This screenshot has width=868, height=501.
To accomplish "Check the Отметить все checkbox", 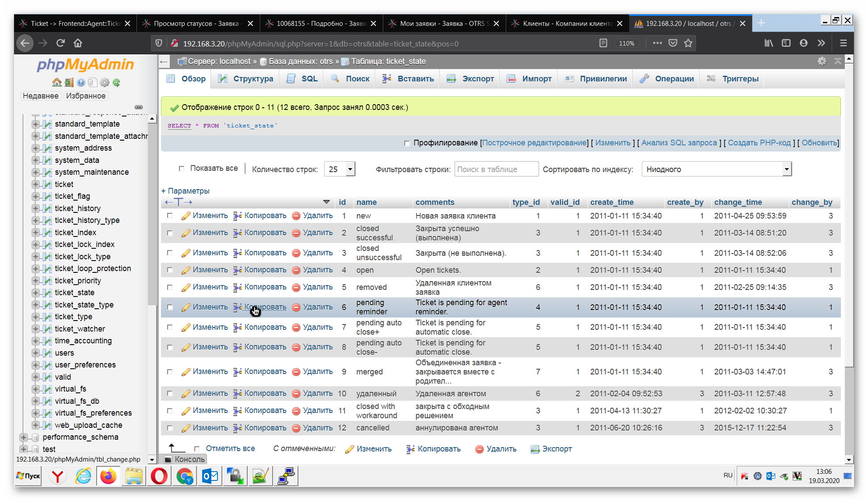I will (197, 449).
